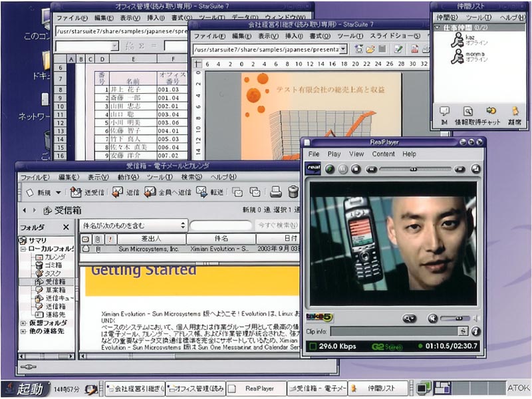The width and height of the screenshot is (532, 399).
Task: Click the RealPlayer green play button
Action: (330, 169)
